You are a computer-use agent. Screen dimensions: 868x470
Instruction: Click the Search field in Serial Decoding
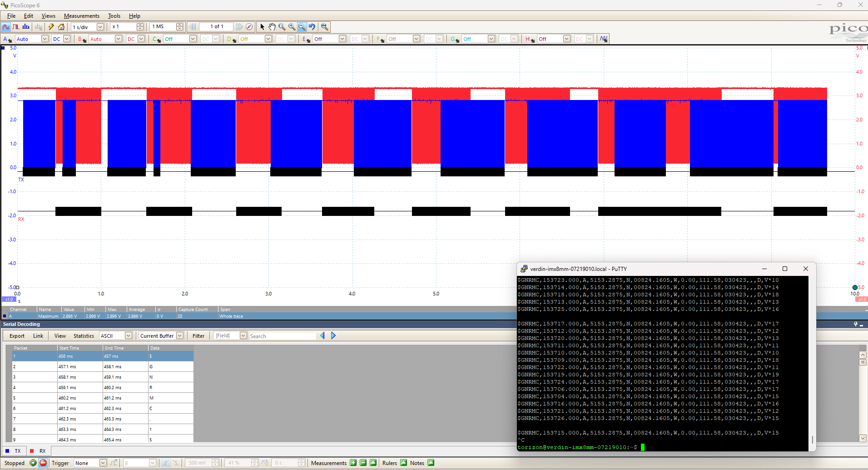pos(283,336)
